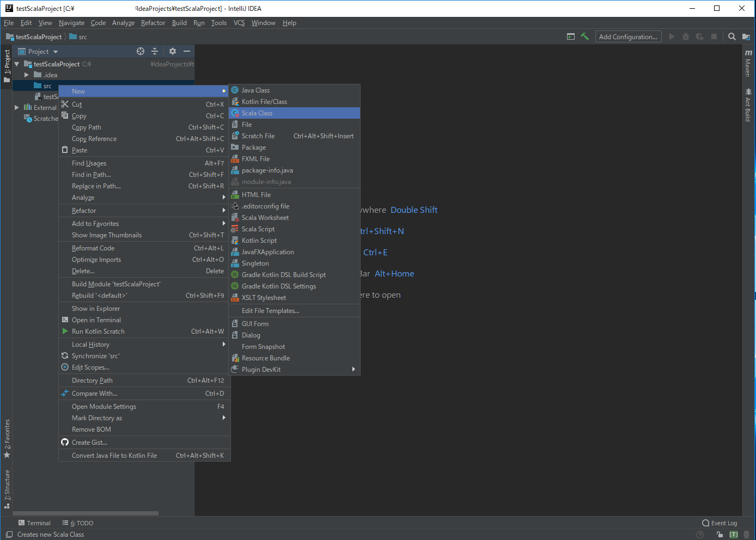Expand the Add to Favorites submenu
Viewport: 756px width, 540px height.
click(x=144, y=224)
